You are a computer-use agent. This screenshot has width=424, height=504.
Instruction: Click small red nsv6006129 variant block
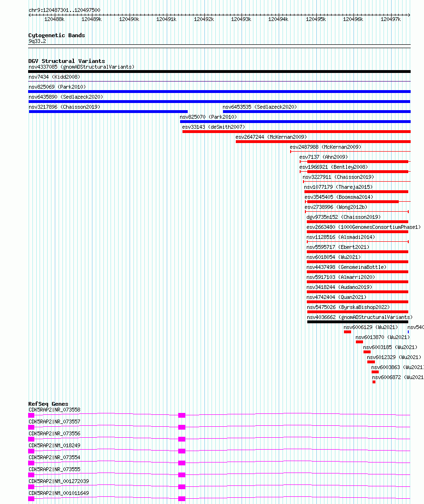point(347,332)
